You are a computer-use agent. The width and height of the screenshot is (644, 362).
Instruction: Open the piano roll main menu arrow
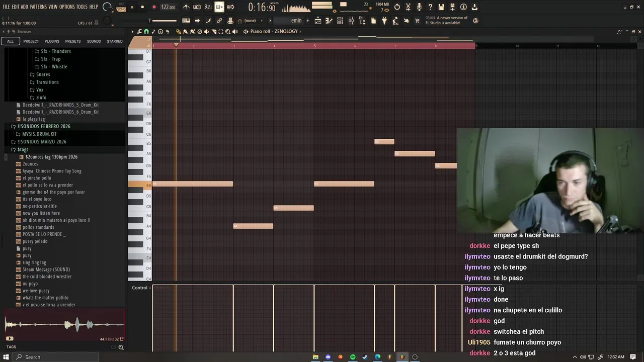(x=132, y=32)
